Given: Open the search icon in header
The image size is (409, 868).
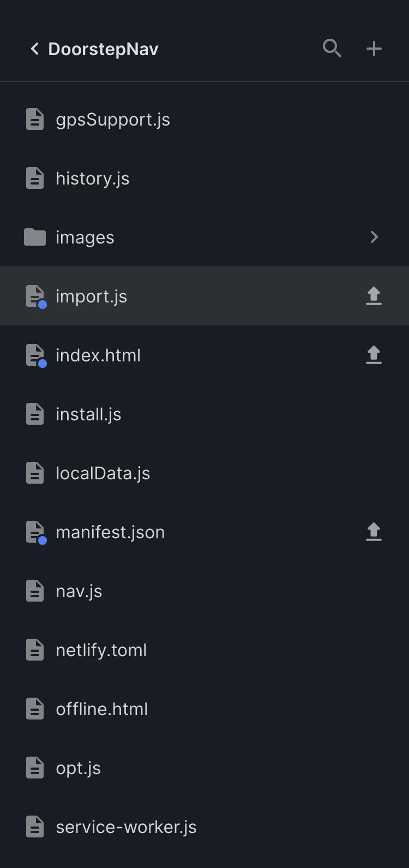Looking at the screenshot, I should click(x=332, y=49).
